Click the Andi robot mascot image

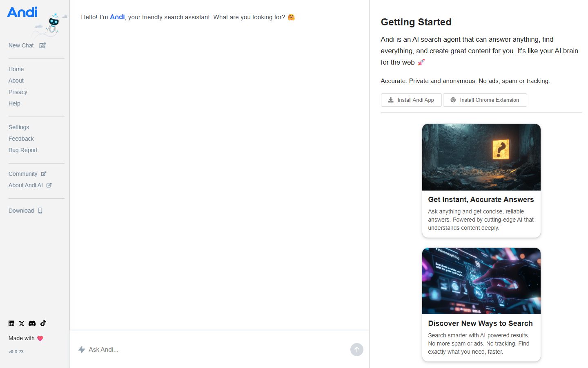click(x=53, y=24)
